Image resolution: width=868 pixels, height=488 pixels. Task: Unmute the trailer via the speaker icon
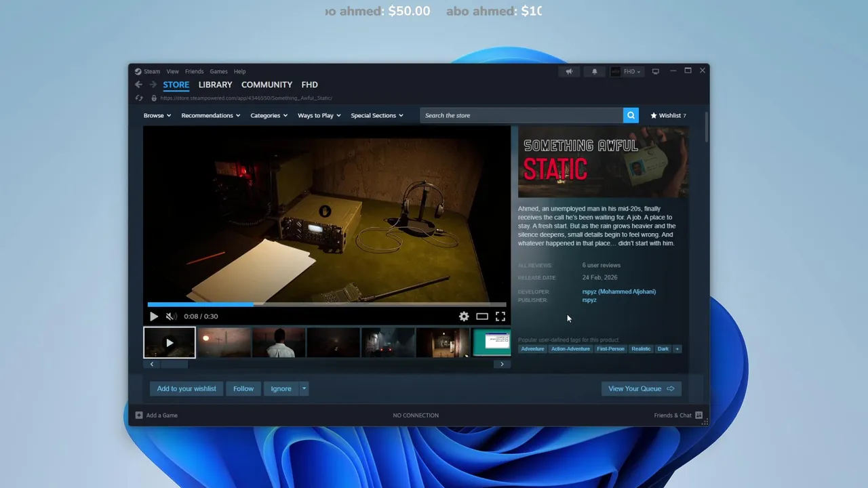[171, 317]
